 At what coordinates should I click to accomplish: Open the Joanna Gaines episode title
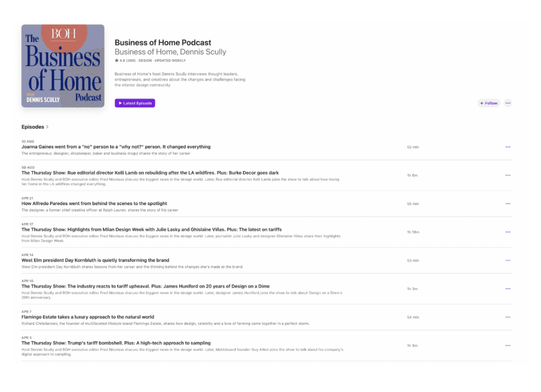click(116, 147)
